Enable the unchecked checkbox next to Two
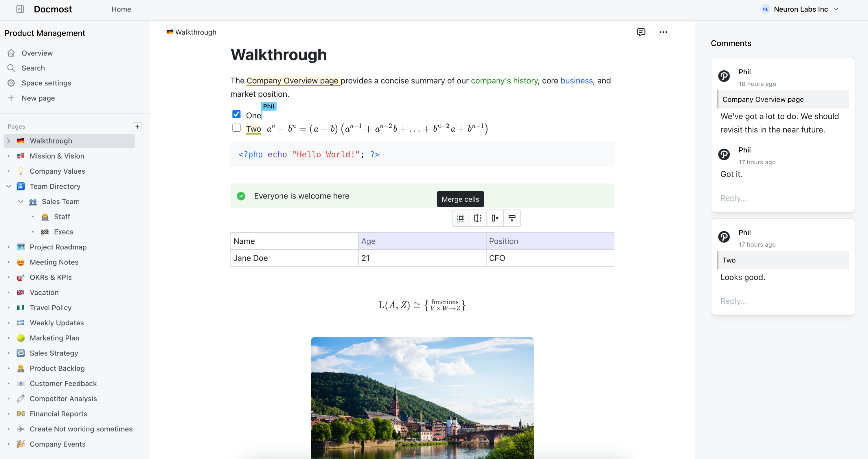Image resolution: width=868 pixels, height=459 pixels. 236,128
